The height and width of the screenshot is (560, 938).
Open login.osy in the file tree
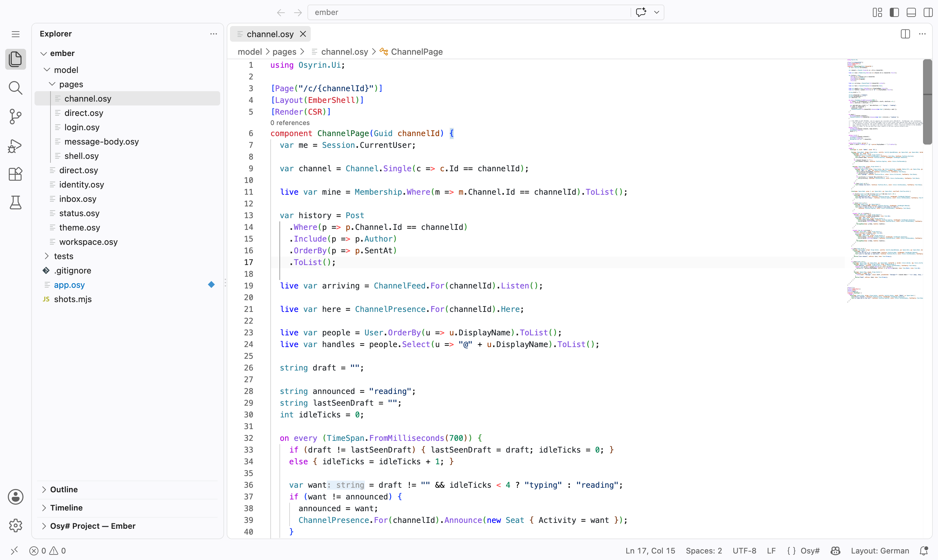pyautogui.click(x=127, y=127)
